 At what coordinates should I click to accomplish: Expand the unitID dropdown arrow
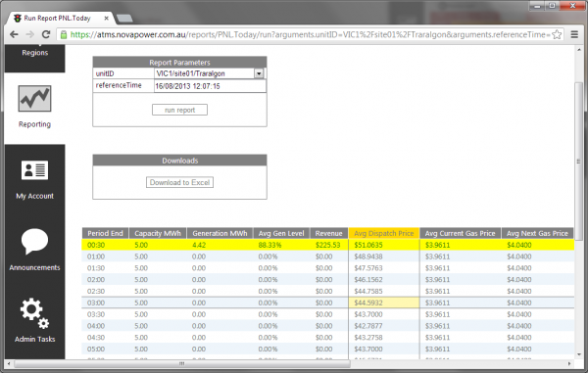(259, 73)
